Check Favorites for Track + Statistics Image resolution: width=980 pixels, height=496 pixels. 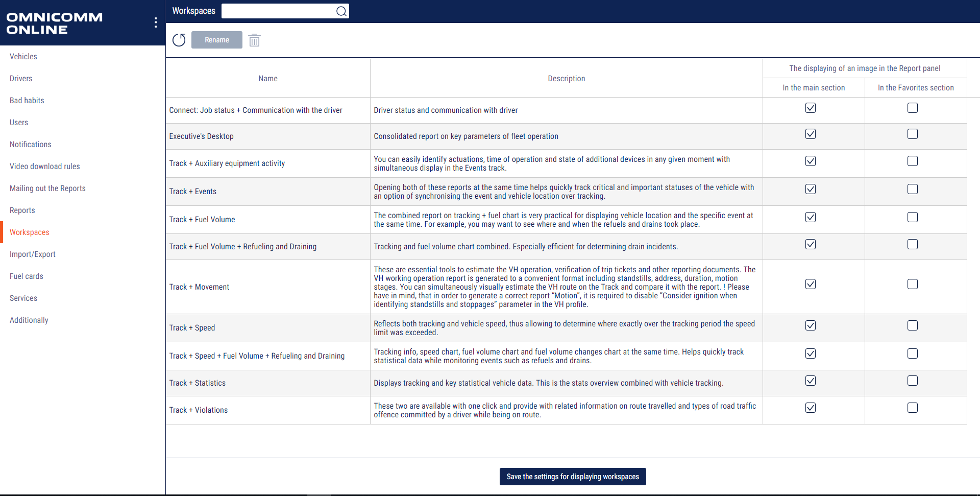pos(913,381)
